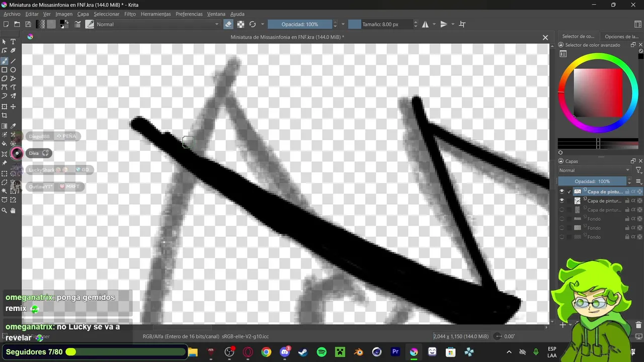Save the document with the floppy icon
The width and height of the screenshot is (644, 362).
pyautogui.click(x=28, y=24)
